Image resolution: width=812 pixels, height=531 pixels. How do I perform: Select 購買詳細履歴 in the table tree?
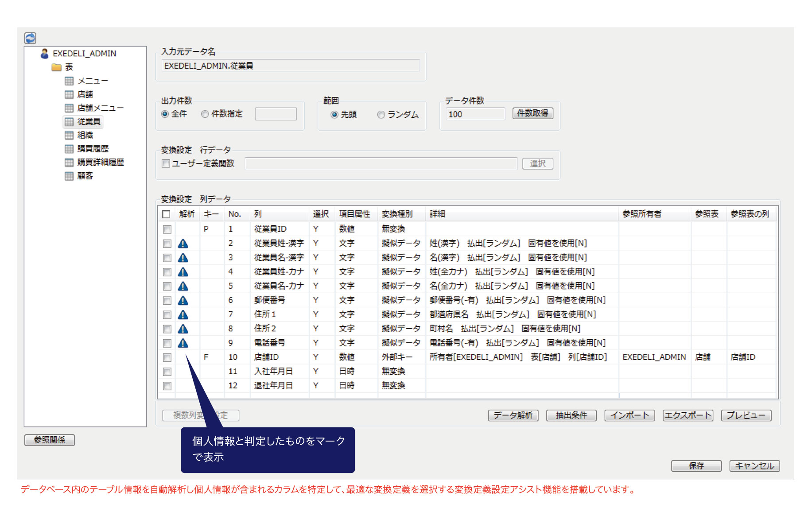click(x=101, y=163)
